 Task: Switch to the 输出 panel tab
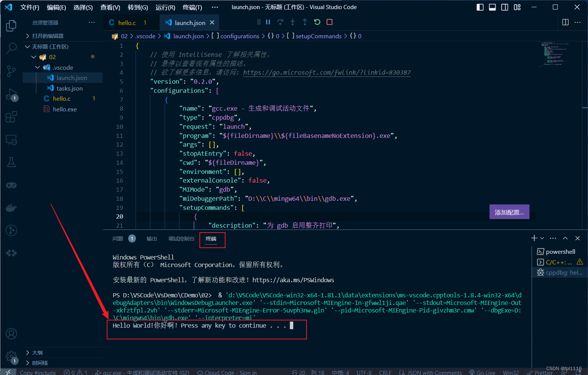[152, 239]
